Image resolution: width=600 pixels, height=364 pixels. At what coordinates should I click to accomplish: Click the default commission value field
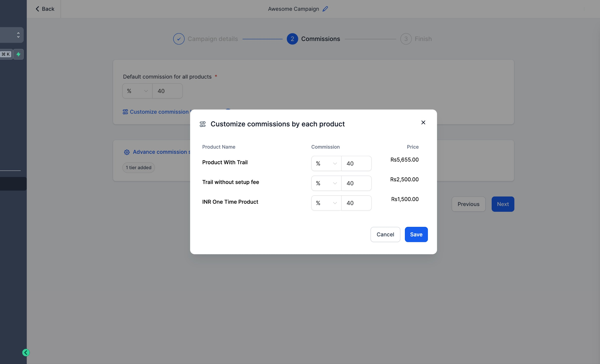(x=167, y=91)
